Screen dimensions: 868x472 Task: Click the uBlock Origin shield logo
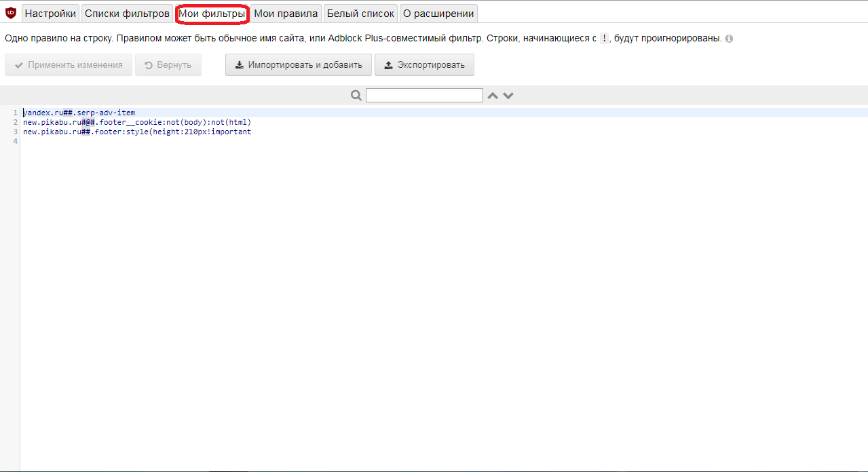tap(10, 13)
